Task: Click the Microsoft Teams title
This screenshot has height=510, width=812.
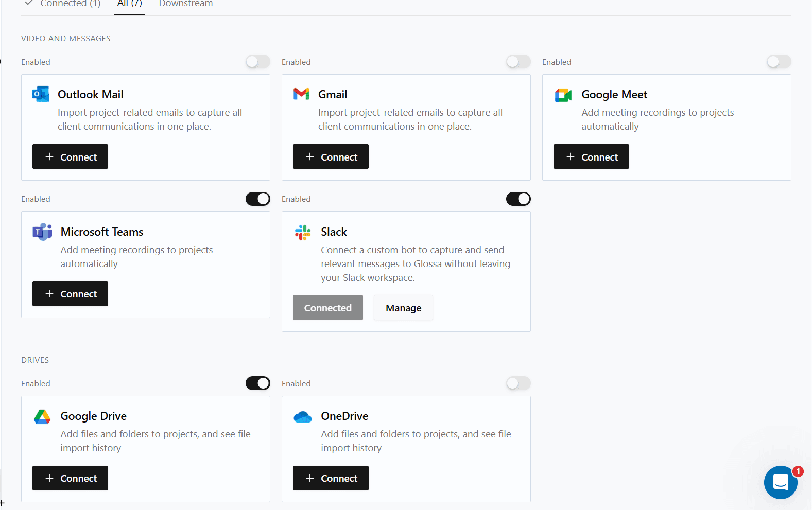Action: 102,232
